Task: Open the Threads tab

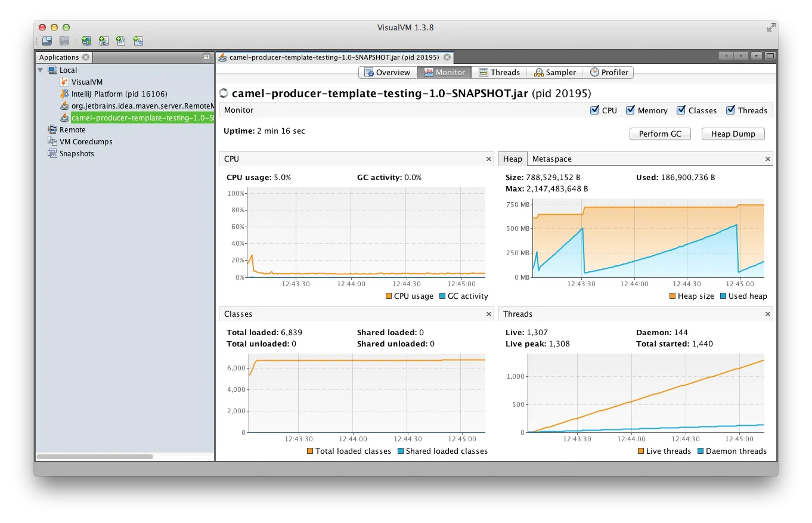Action: click(x=500, y=72)
